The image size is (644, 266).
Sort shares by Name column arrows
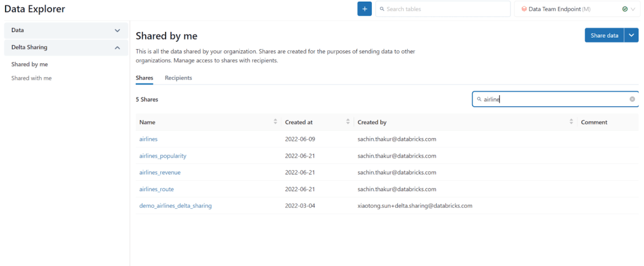(x=275, y=122)
